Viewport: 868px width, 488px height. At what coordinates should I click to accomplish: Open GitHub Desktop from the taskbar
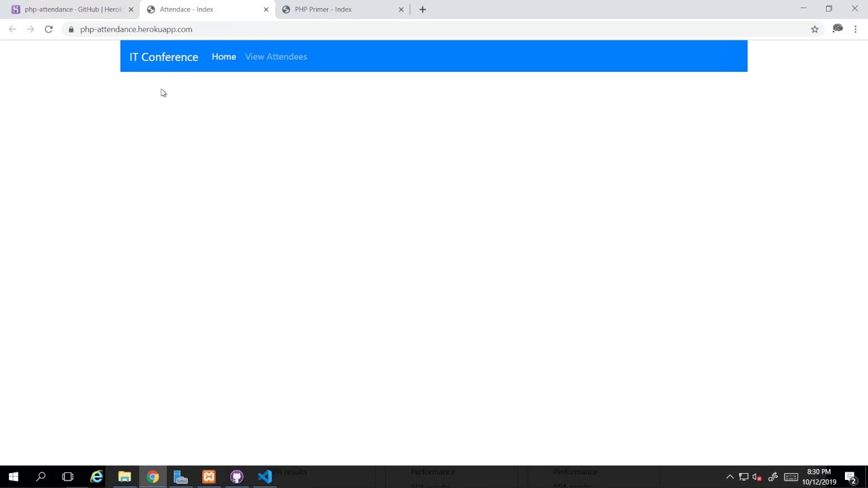[x=237, y=477]
